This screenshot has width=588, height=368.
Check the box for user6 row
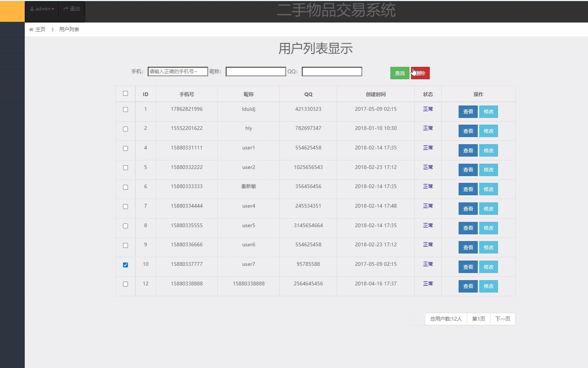125,245
